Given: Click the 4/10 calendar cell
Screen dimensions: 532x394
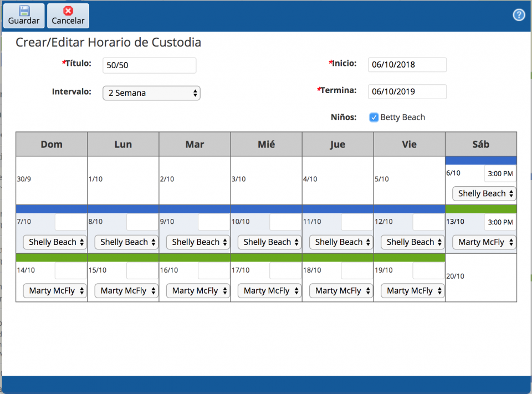Looking at the screenshot, I should tap(338, 180).
